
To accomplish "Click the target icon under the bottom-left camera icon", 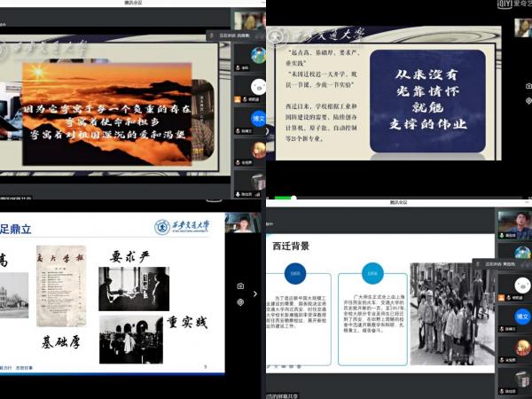I will tap(239, 302).
